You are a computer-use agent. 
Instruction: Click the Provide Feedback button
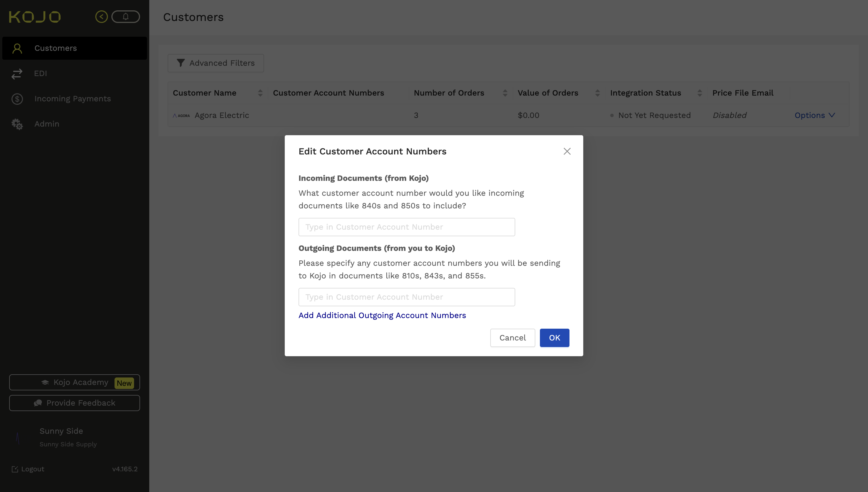click(x=75, y=403)
